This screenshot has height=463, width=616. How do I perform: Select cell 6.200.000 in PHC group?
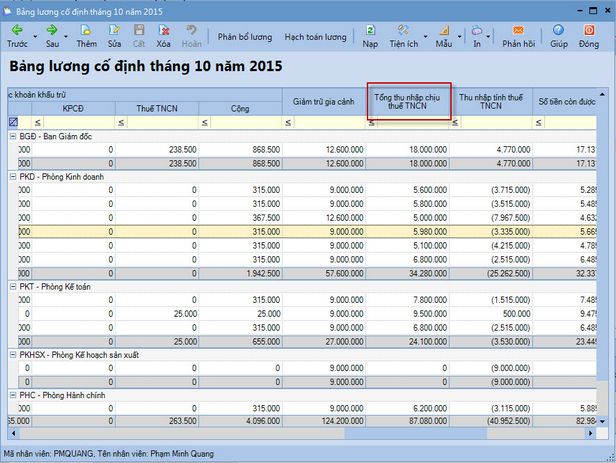point(407,408)
